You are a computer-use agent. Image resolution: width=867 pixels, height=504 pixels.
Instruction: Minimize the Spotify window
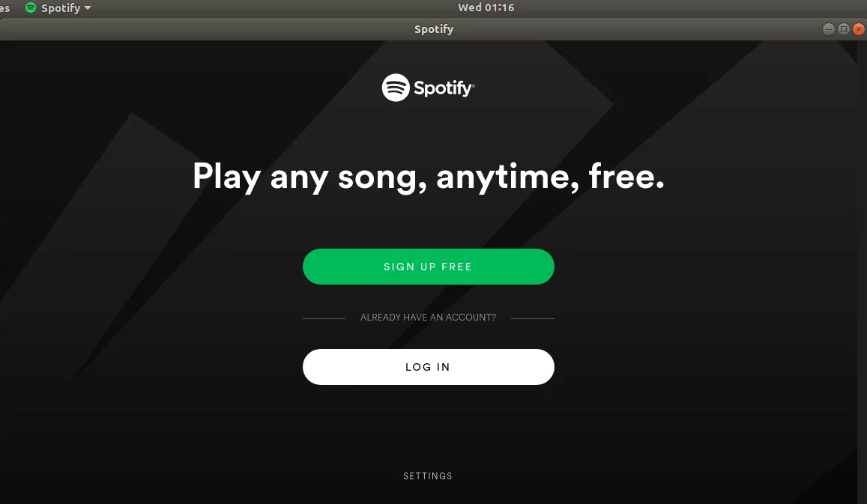[x=828, y=29]
